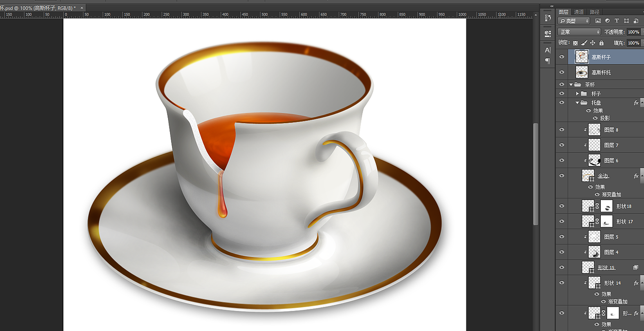The width and height of the screenshot is (644, 331).
Task: Click 图层 6 layer thumbnail
Action: click(x=595, y=160)
